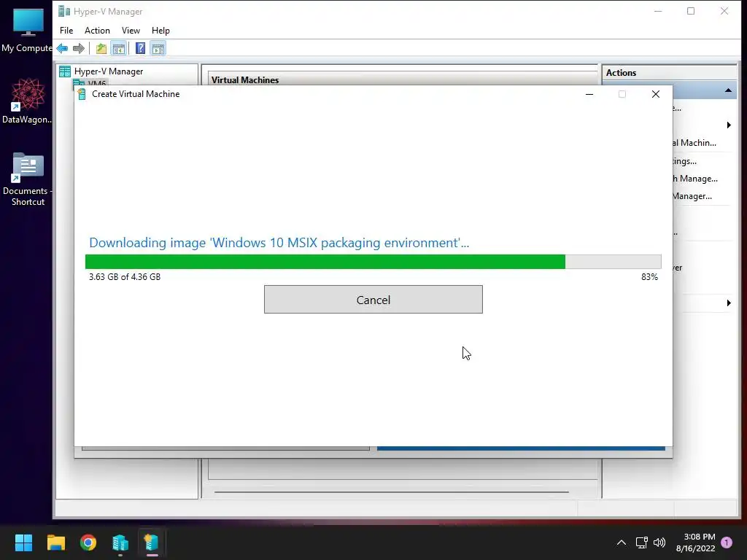Click the Forward arrow toolbar icon
747x560 pixels.
[79, 48]
